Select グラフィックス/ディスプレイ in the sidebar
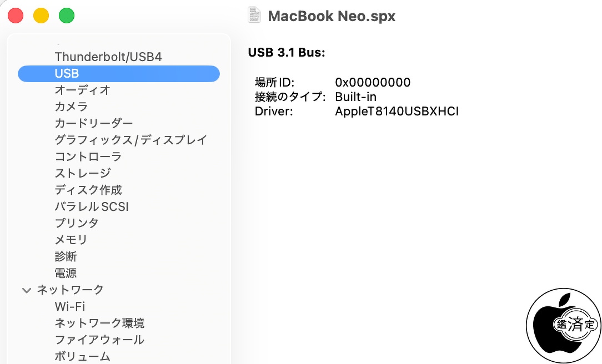The image size is (602, 364). pyautogui.click(x=131, y=140)
